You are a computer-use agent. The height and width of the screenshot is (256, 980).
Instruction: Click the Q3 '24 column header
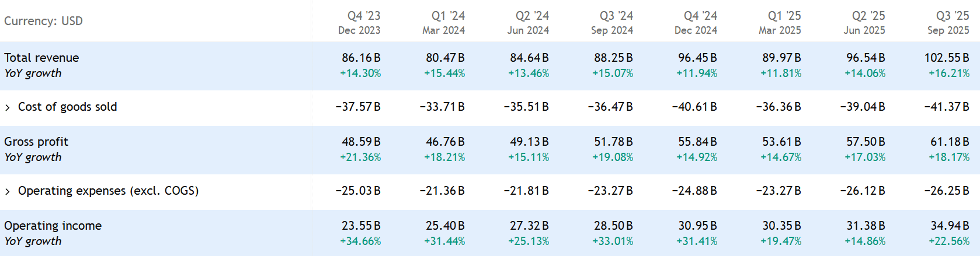613,22
